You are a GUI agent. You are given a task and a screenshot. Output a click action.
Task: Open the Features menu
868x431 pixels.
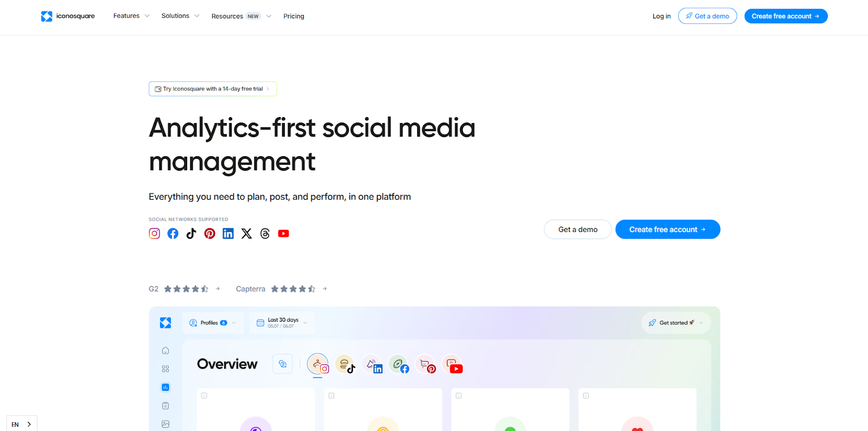[x=126, y=16]
